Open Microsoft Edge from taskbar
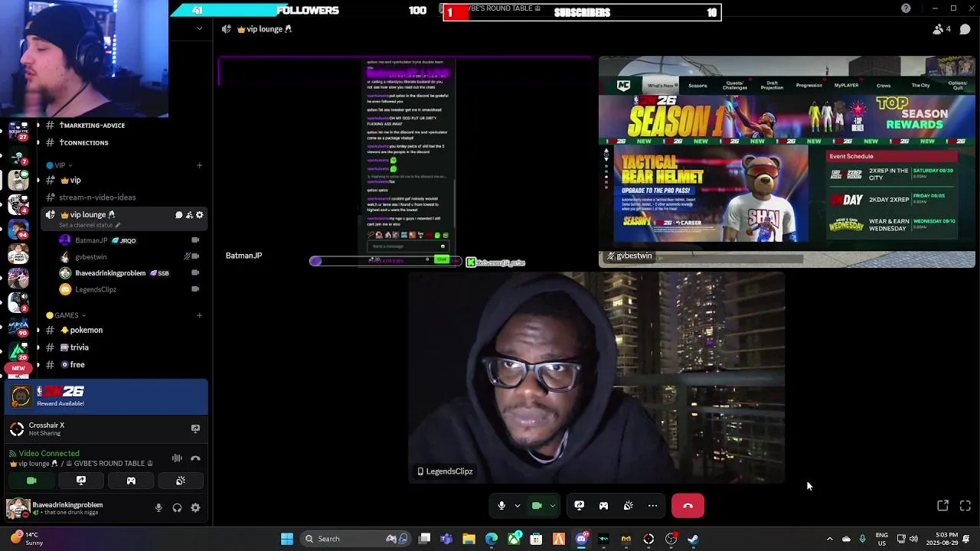This screenshot has height=551, width=980. pos(492,539)
